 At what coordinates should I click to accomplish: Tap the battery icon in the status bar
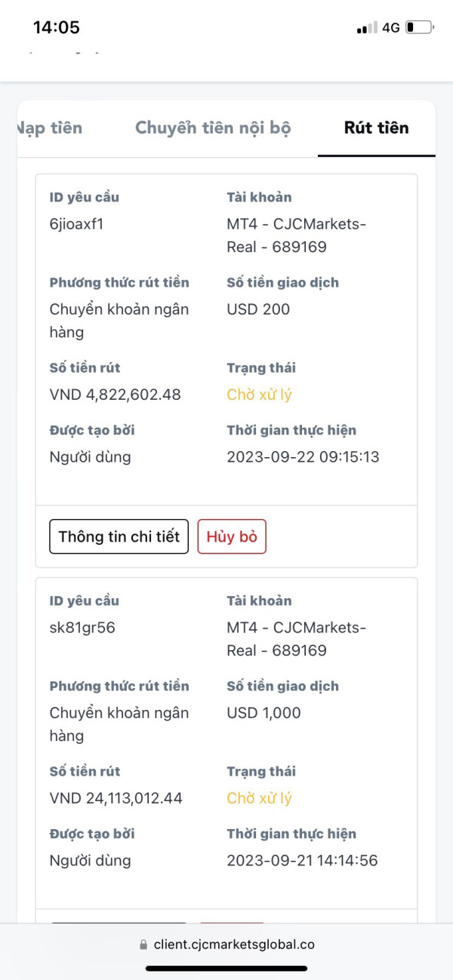click(419, 28)
